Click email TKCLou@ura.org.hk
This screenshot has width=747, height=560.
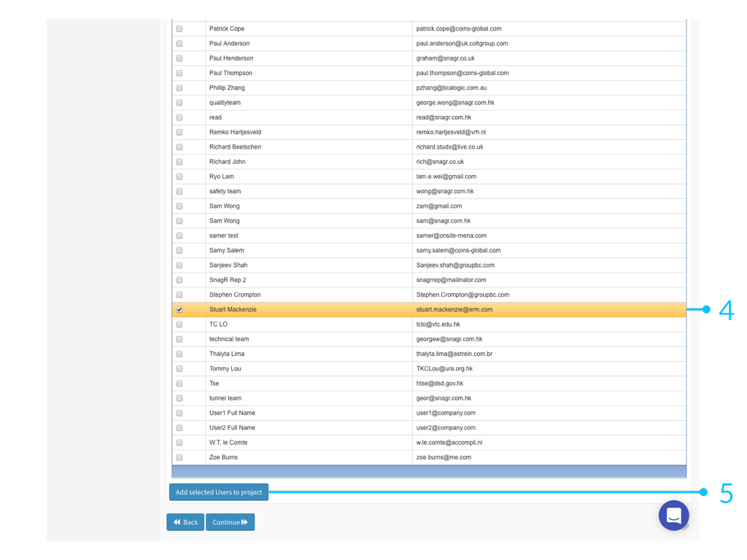pos(444,368)
